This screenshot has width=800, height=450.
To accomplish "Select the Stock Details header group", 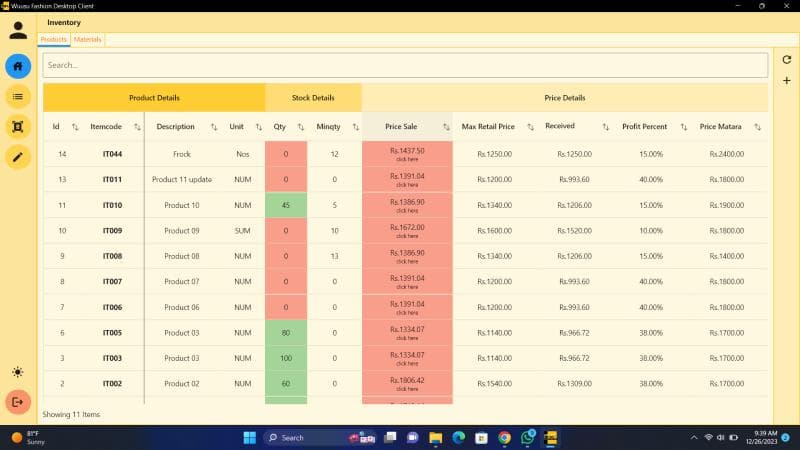I will point(313,98).
